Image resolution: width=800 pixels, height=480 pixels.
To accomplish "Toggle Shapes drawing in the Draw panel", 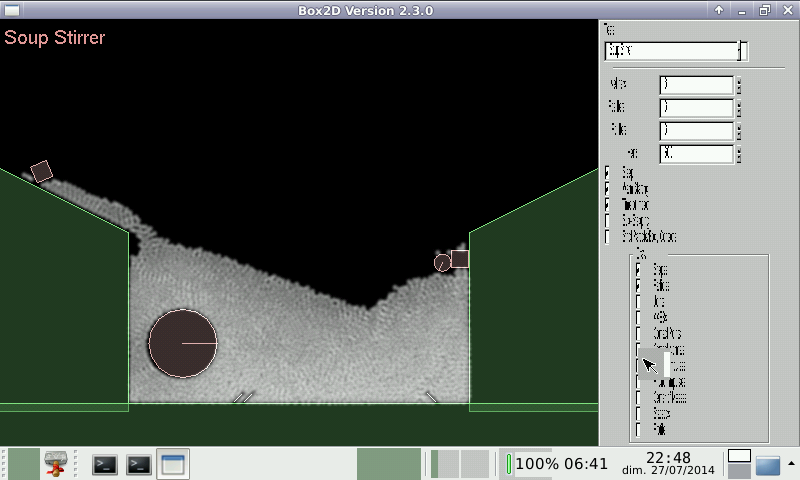I will coord(639,269).
